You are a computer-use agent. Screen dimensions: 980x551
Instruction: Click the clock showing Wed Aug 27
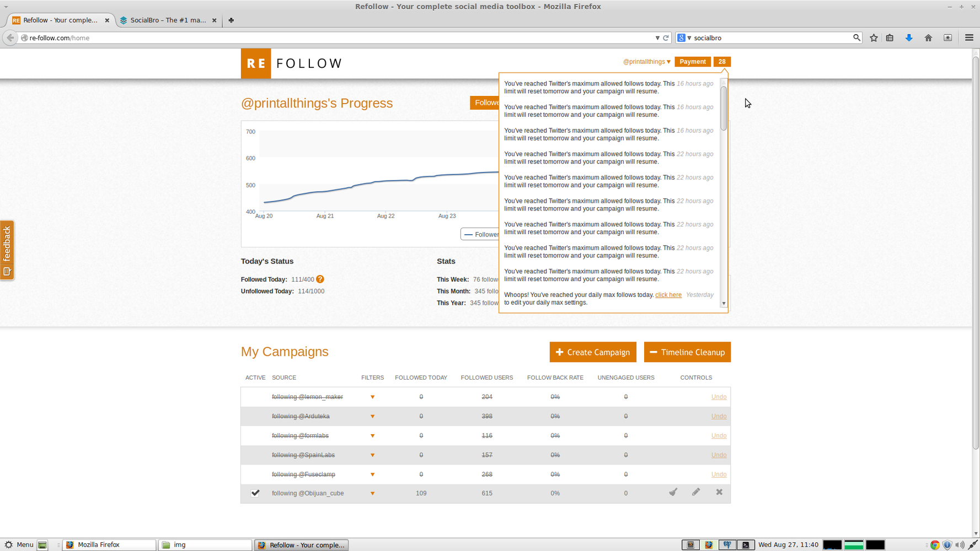788,545
